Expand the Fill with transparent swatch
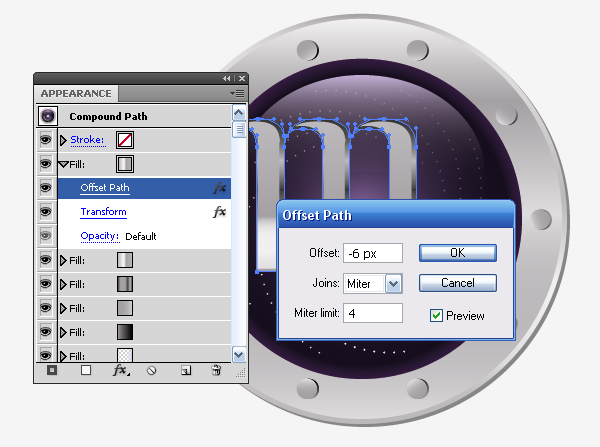This screenshot has width=600, height=447. tap(63, 356)
